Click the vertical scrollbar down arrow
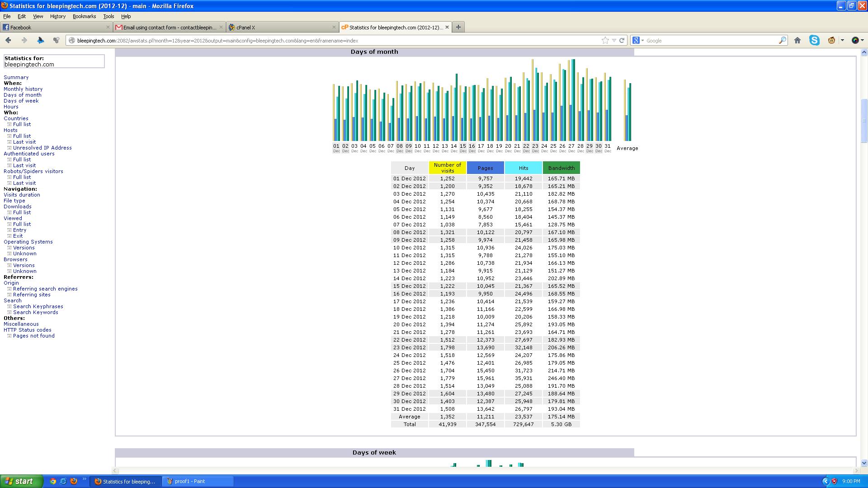The image size is (868, 488). (864, 463)
